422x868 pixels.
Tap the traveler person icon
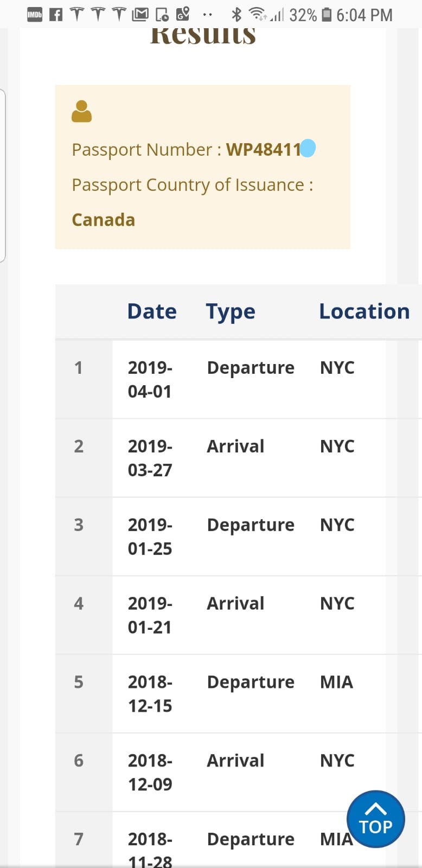pos(81,111)
